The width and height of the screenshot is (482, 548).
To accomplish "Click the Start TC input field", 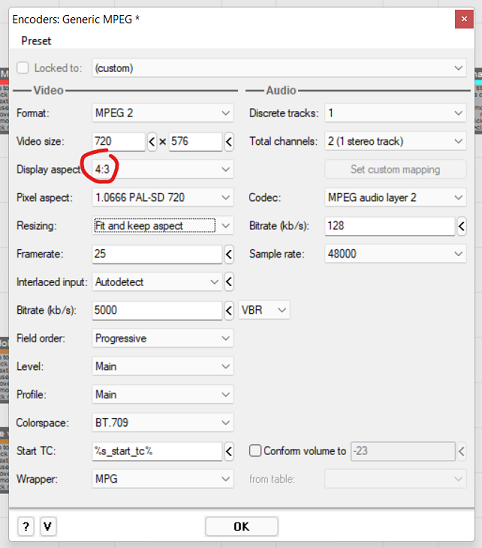I will pyautogui.click(x=157, y=451).
